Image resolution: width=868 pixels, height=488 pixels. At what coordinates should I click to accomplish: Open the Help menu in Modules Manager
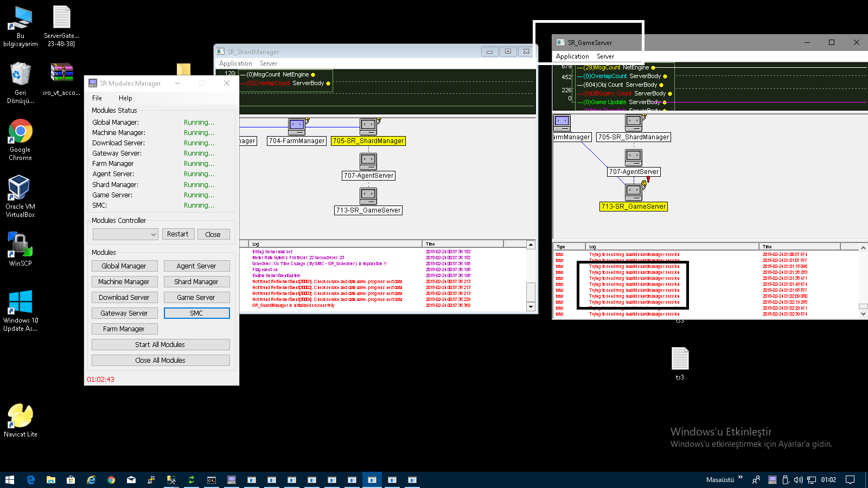pyautogui.click(x=125, y=98)
